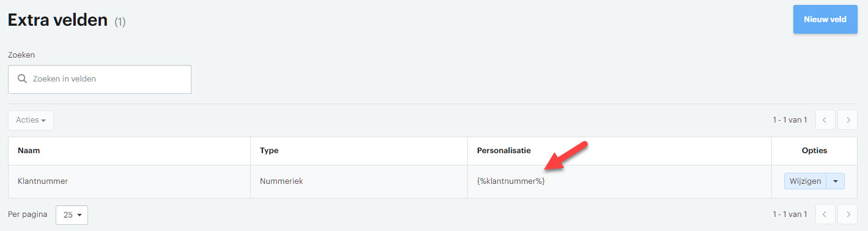Click the bottom next page chevron
The image size is (868, 231).
[x=848, y=214]
